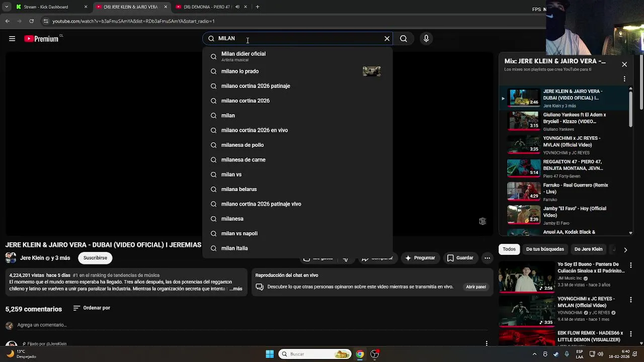
Task: Open Windows Start menu
Action: [x=270, y=354]
